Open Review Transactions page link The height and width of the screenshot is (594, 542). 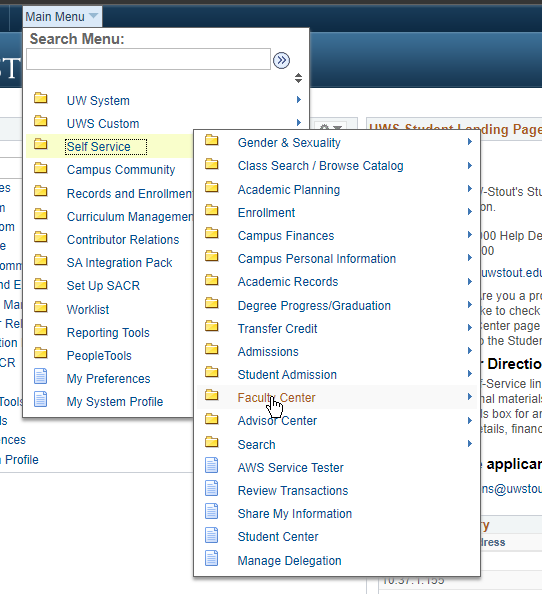pos(293,491)
